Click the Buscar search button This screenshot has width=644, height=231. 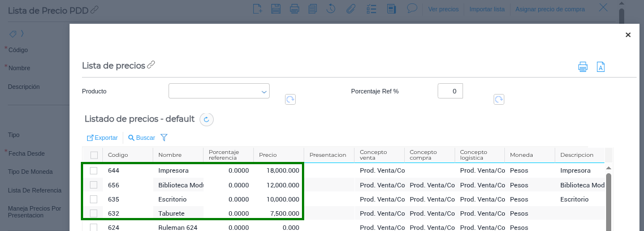pyautogui.click(x=141, y=138)
